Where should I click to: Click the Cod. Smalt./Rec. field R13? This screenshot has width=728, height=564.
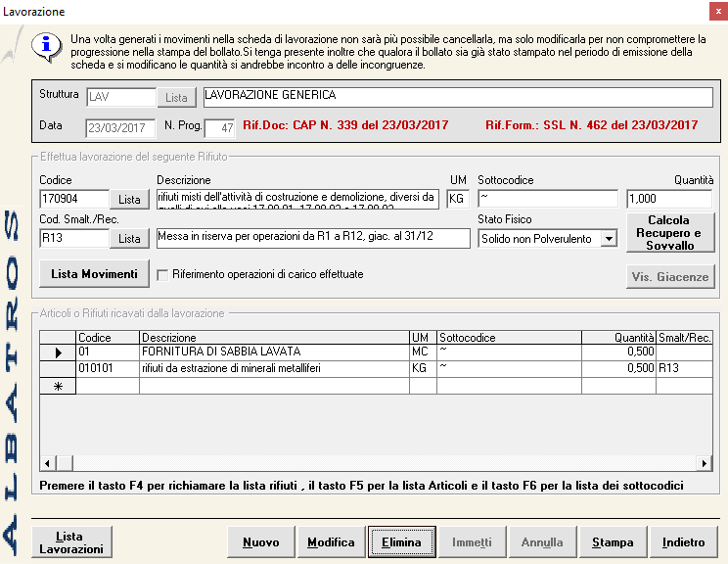tap(74, 238)
